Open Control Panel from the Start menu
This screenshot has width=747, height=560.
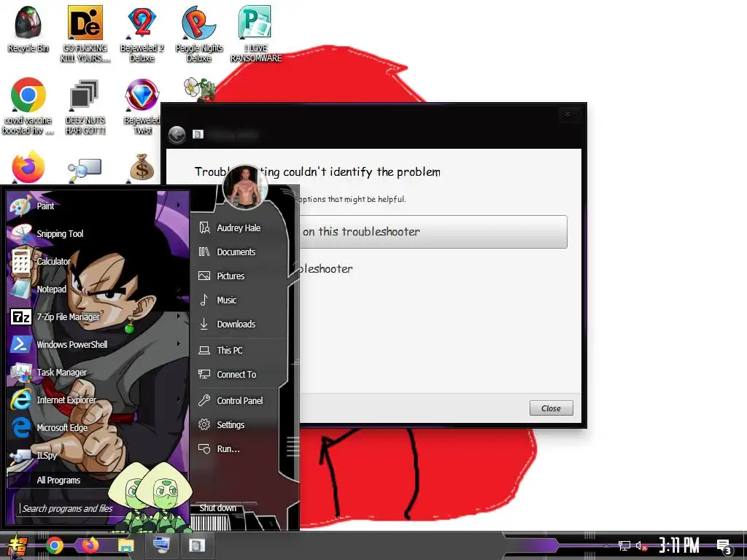pos(239,401)
